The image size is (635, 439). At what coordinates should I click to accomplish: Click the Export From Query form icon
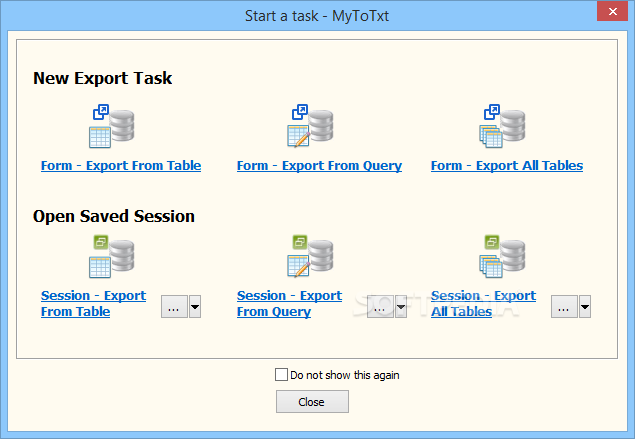tap(310, 127)
